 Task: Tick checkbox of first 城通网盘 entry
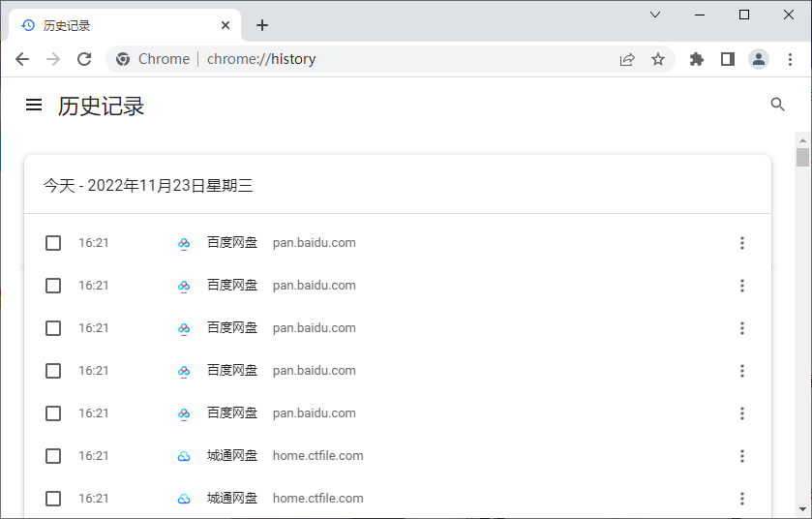pyautogui.click(x=53, y=456)
